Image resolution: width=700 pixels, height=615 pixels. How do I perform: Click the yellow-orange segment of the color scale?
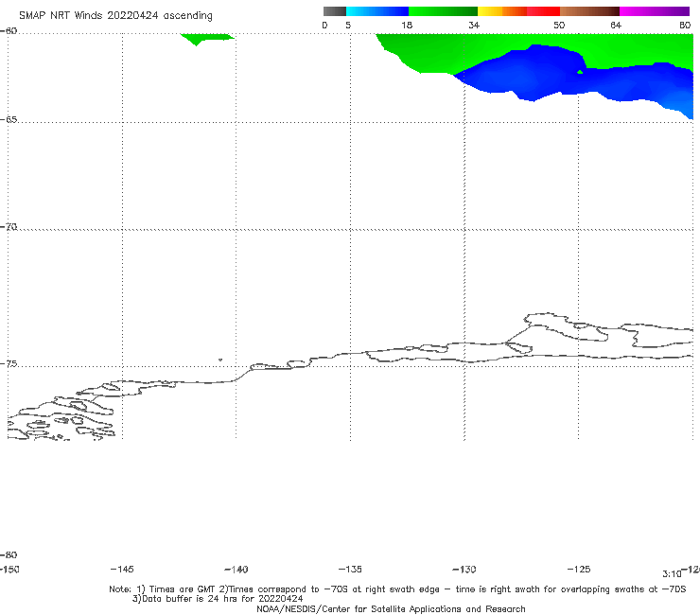click(x=502, y=11)
